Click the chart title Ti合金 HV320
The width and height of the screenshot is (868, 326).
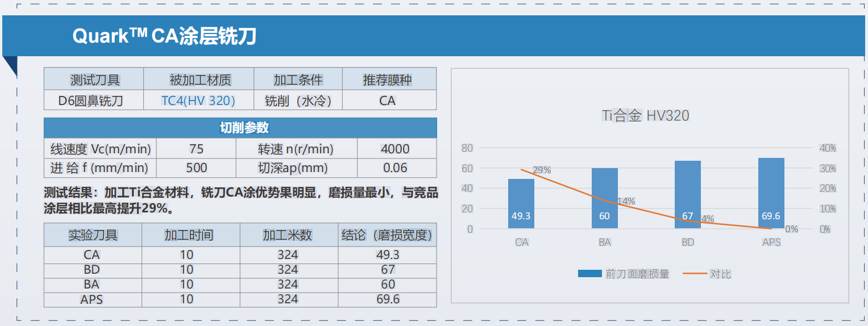(645, 116)
